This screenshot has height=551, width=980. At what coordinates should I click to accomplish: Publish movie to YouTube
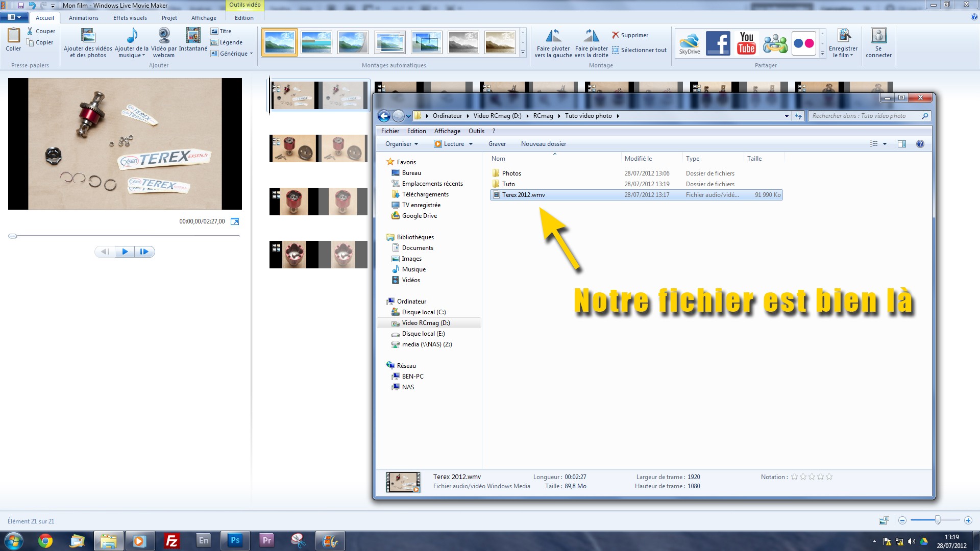(747, 43)
